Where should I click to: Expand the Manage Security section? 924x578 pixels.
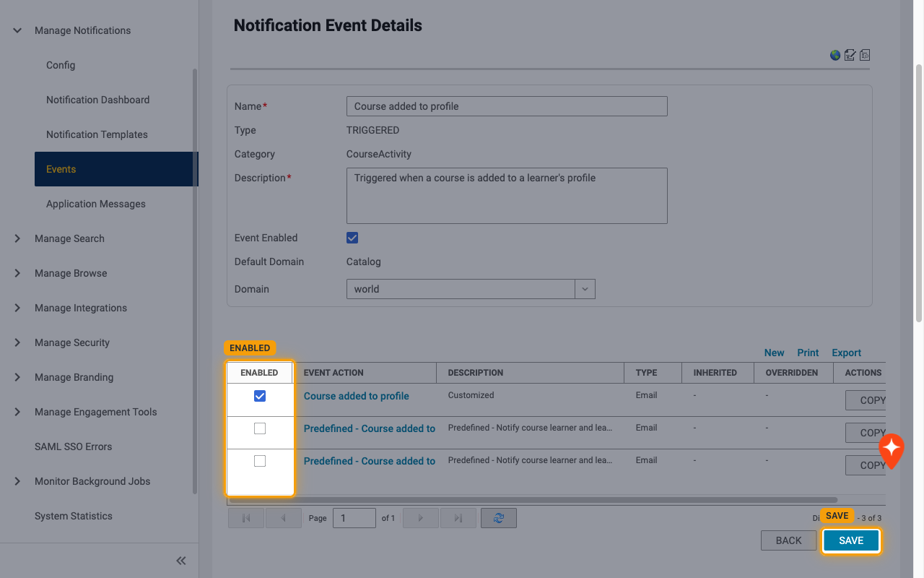[17, 342]
